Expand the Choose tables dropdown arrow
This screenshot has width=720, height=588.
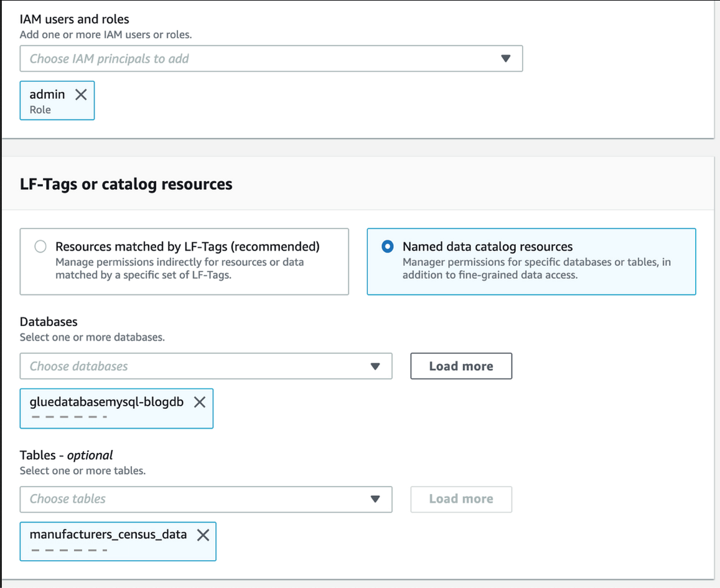click(375, 498)
